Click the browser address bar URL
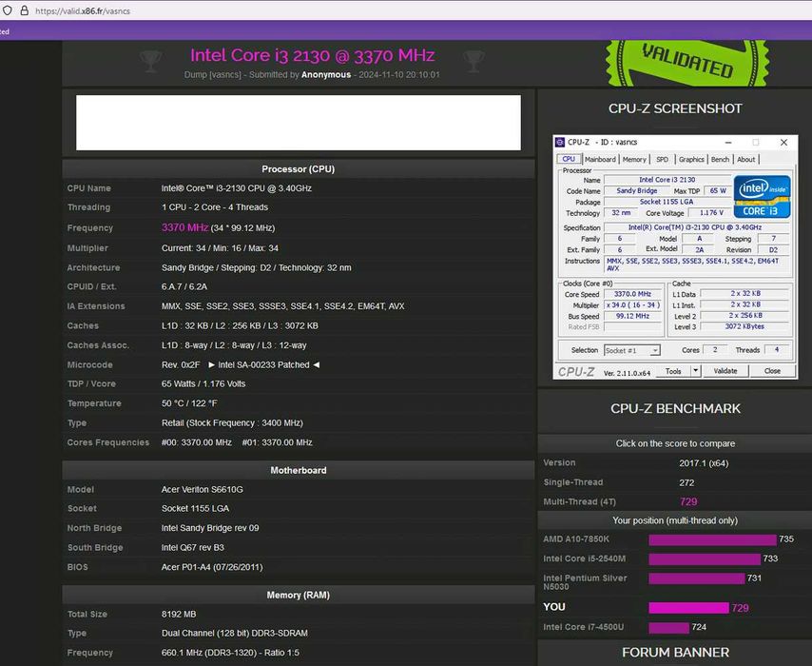This screenshot has height=666, width=812. click(83, 10)
